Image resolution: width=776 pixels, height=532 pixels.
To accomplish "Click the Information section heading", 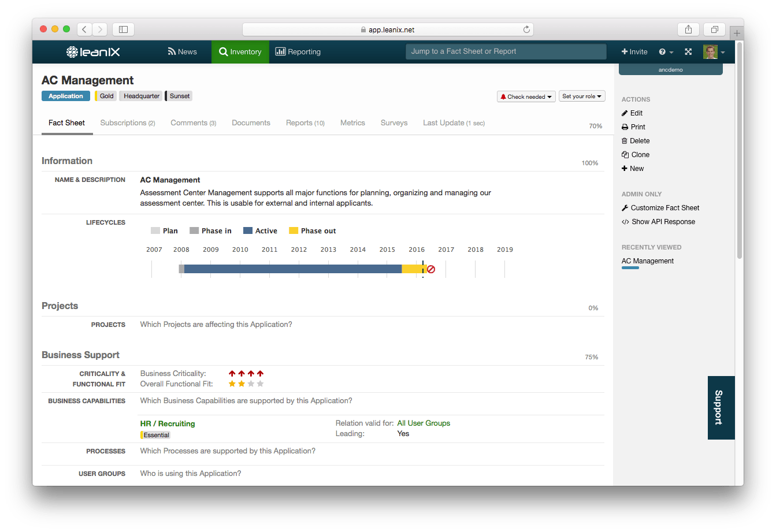I will [67, 161].
